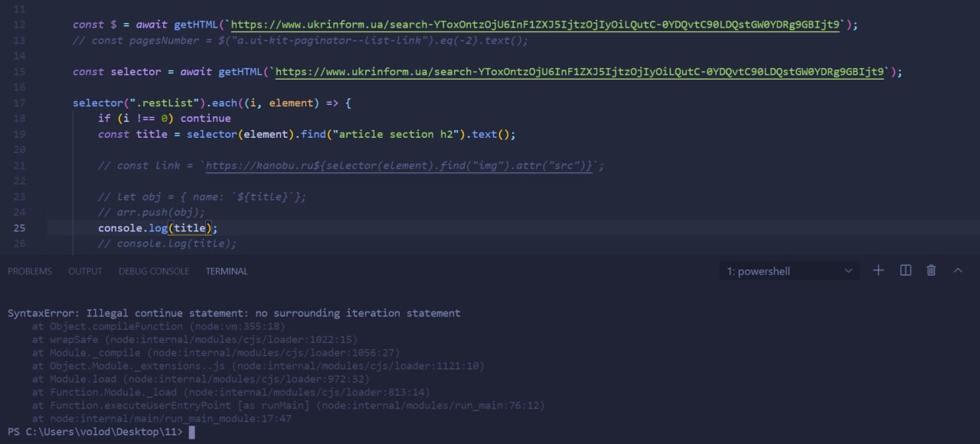Open a new terminal with the plus icon
This screenshot has width=980, height=444.
coord(878,270)
